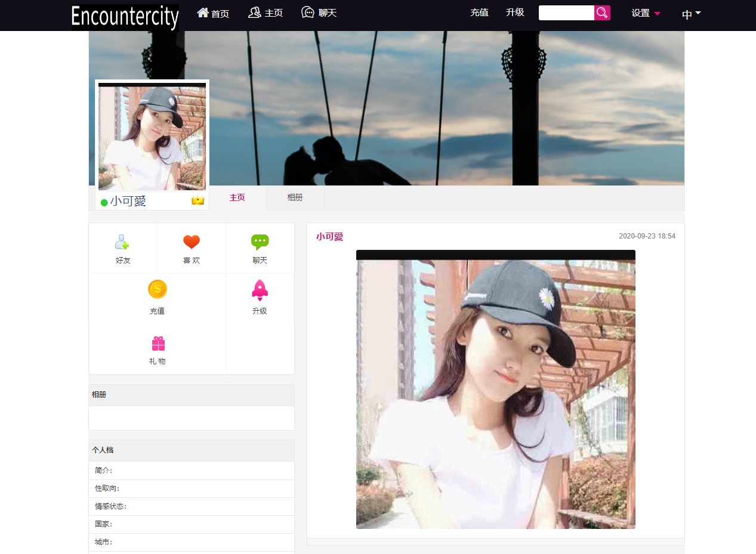Expand the settings (设置) dropdown
This screenshot has height=554, width=756.
point(646,13)
